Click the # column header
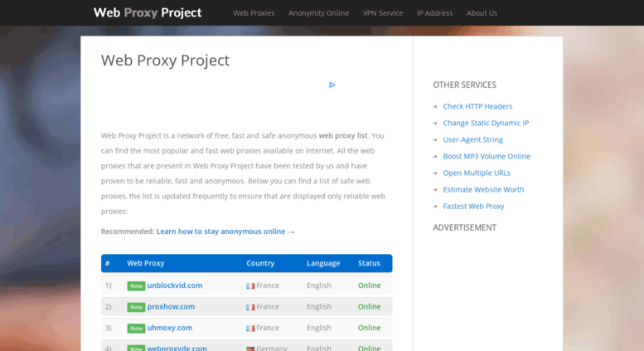Screen dimensions: 644x351 pos(108,263)
